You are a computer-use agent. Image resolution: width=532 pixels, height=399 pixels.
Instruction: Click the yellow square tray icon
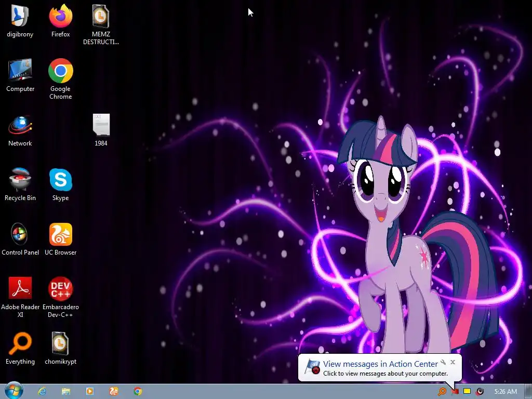(x=467, y=391)
